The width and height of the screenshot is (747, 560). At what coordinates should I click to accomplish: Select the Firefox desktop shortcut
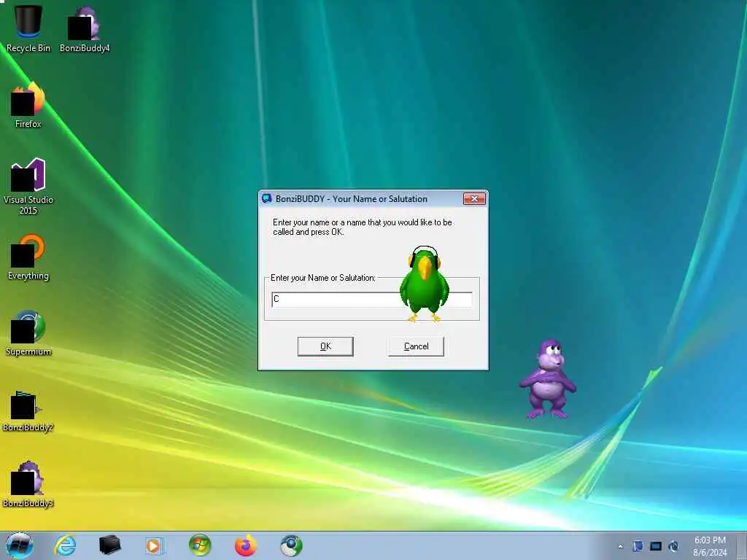[x=28, y=105]
